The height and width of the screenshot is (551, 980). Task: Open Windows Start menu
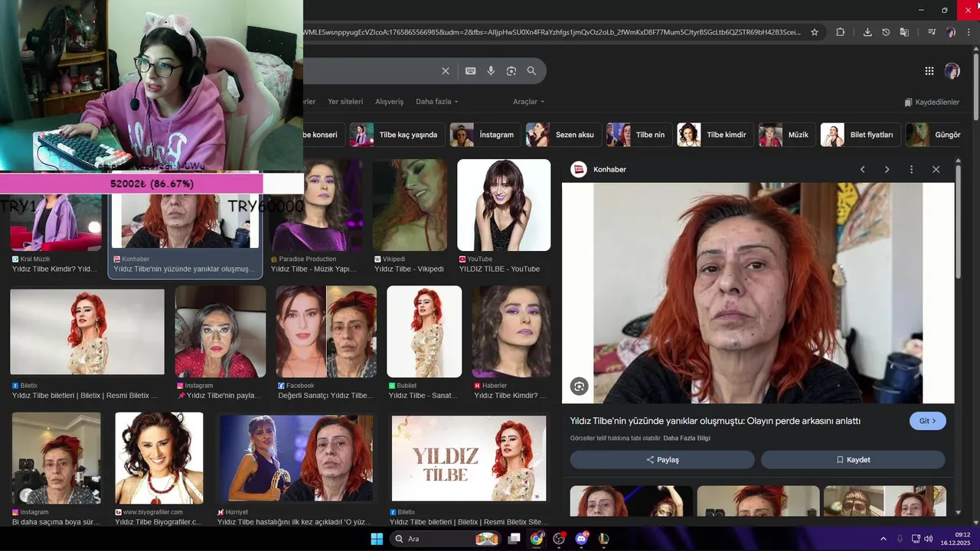click(x=377, y=539)
